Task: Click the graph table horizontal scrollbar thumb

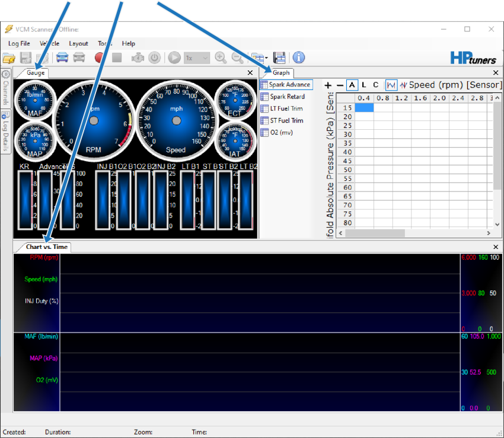Action: pyautogui.click(x=375, y=233)
